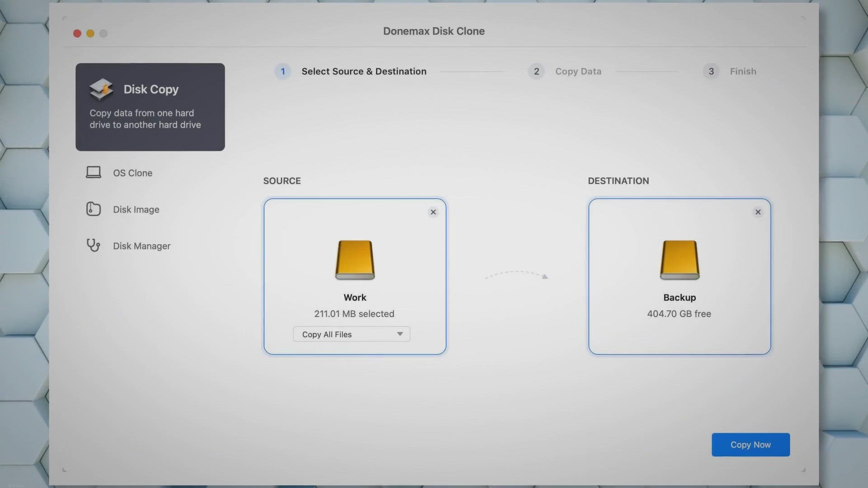Close the window with red button
868x488 pixels.
pos(77,33)
